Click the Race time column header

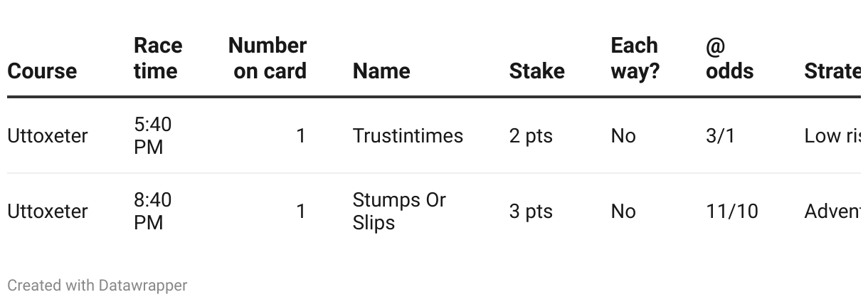[158, 58]
